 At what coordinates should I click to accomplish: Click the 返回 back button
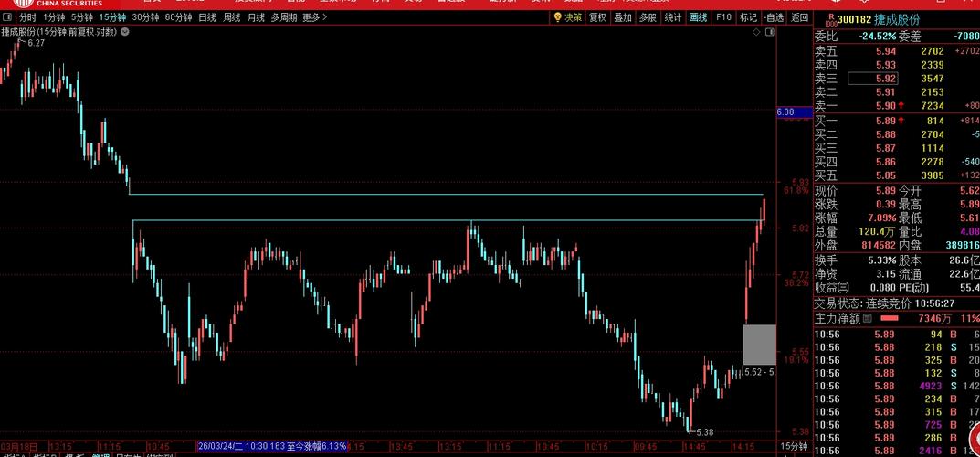799,17
